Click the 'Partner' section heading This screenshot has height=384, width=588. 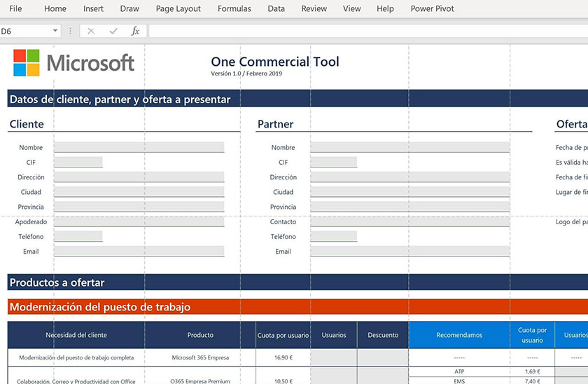pos(275,124)
